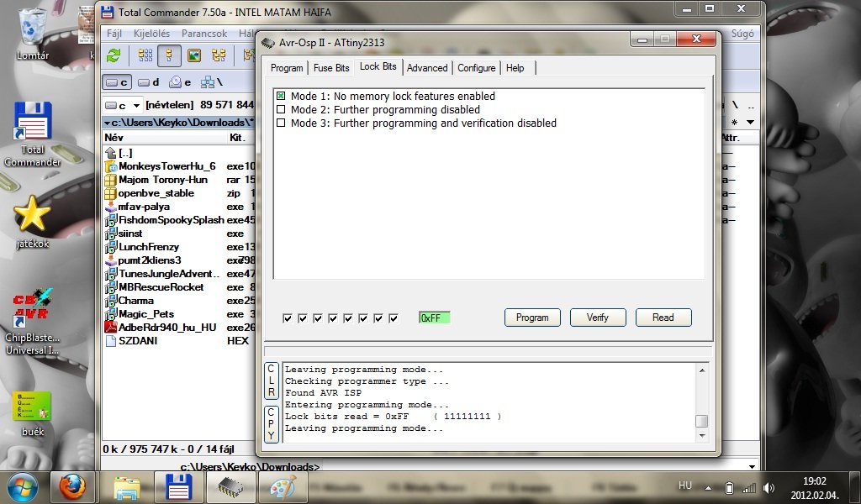861x504 pixels.
Task: Select the ChipBlaster Universal desktop shortcut
Action: (33, 323)
